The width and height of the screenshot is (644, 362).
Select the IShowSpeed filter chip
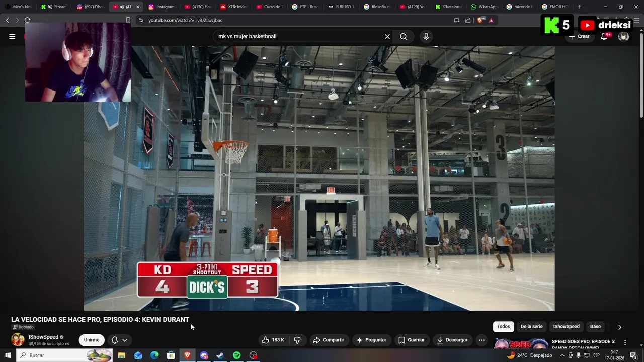tap(566, 326)
